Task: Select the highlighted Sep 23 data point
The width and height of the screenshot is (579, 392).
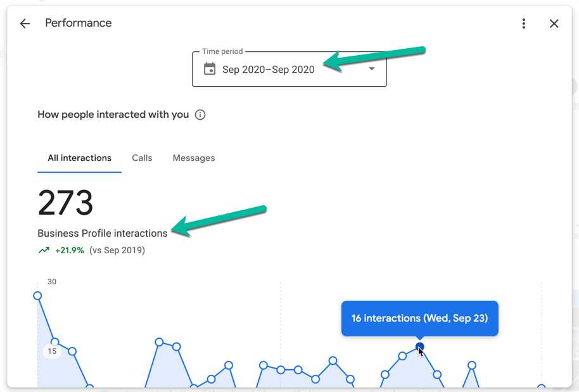Action: (420, 346)
